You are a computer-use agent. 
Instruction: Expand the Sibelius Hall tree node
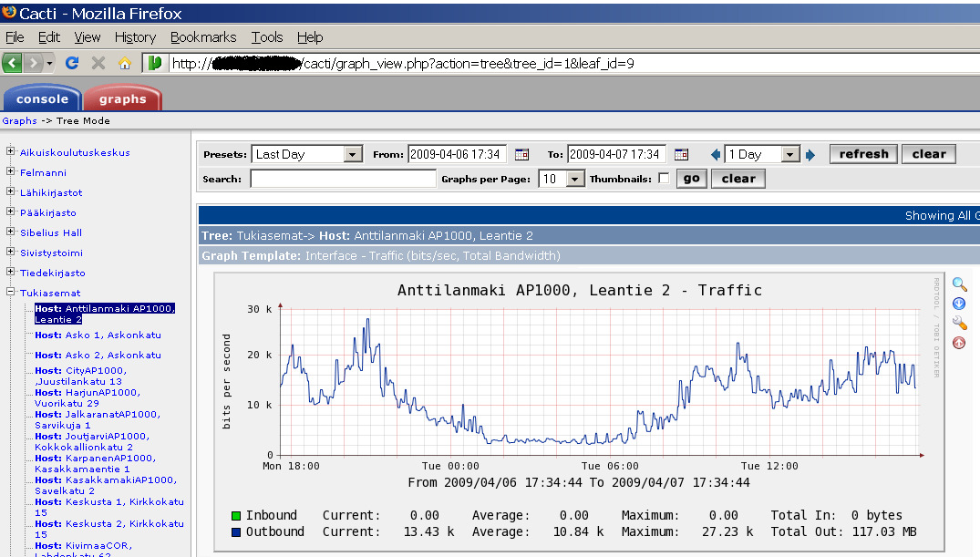(10, 232)
